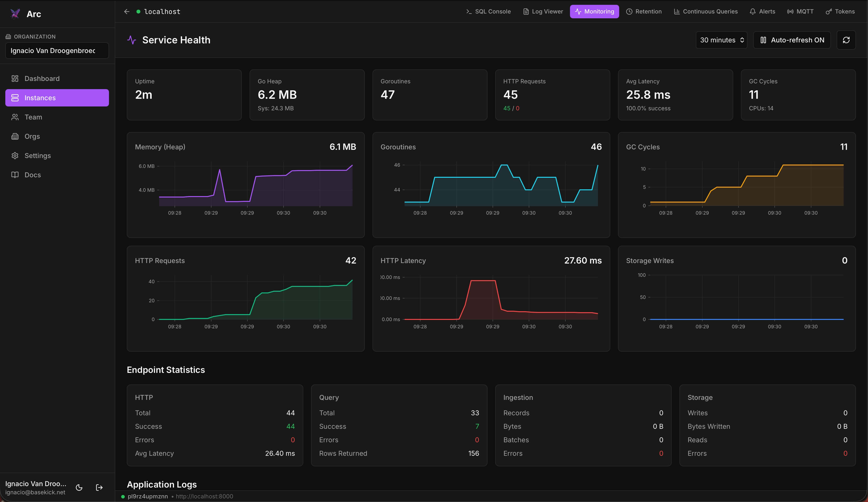This screenshot has width=868, height=502.
Task: Click the green localhost status dot
Action: (x=138, y=12)
